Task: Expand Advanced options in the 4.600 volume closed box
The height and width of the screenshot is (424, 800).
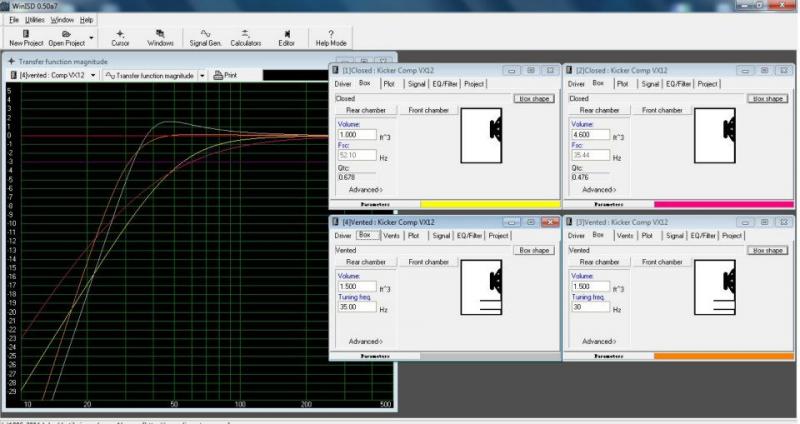Action: click(598, 189)
